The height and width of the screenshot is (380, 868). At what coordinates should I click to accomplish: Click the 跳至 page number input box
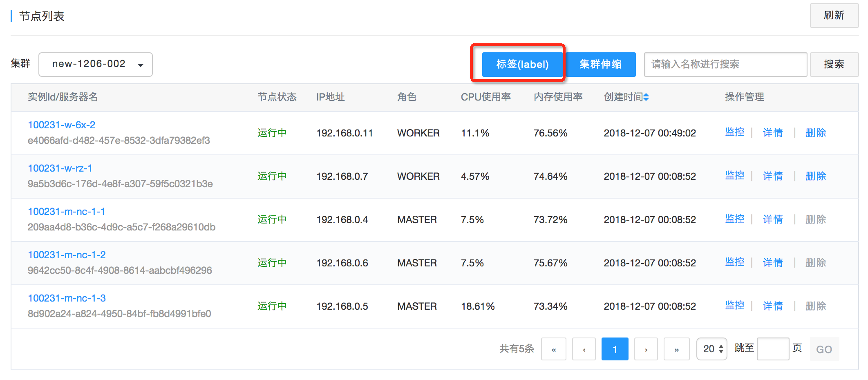pyautogui.click(x=773, y=349)
